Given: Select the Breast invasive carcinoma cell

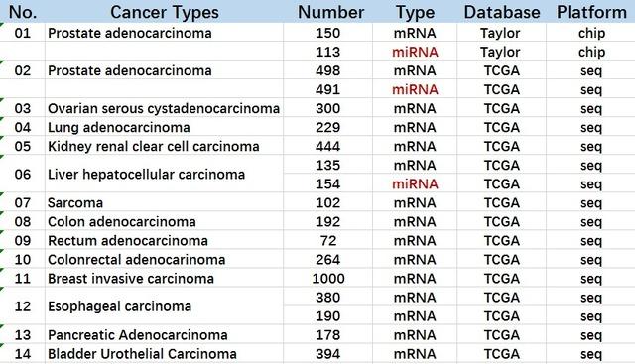Looking at the screenshot, I should point(164,278).
